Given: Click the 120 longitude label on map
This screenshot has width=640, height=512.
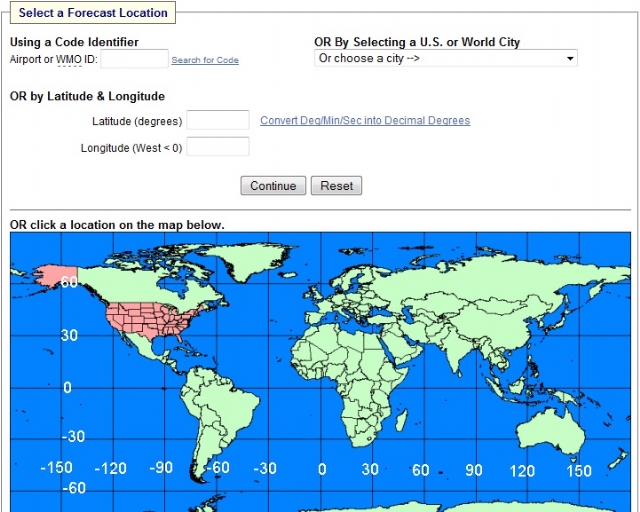Looking at the screenshot, I should pos(522,471).
